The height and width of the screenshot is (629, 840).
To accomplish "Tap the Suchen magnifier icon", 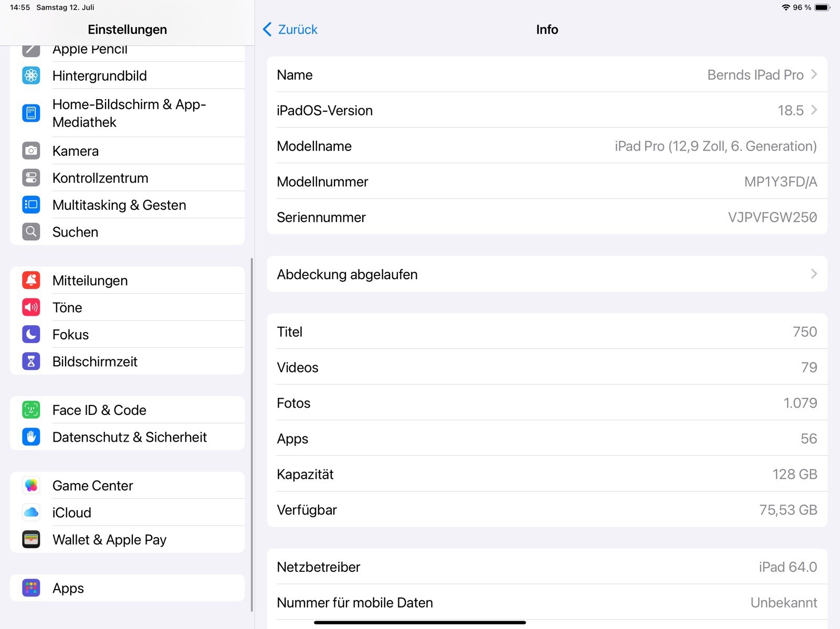I will [31, 231].
